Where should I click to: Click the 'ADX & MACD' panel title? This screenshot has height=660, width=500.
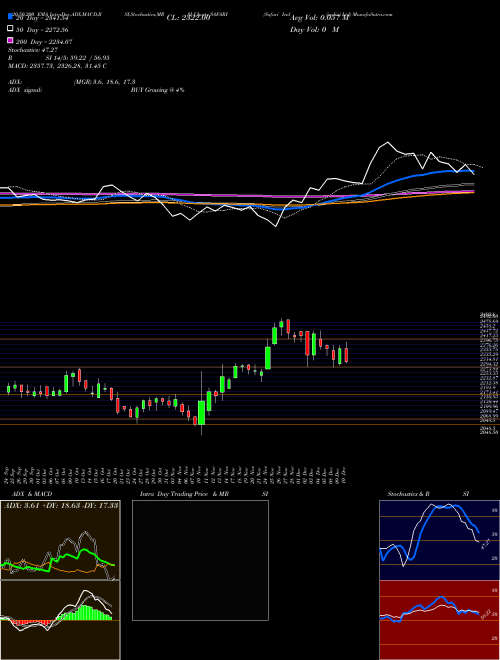coord(30,494)
